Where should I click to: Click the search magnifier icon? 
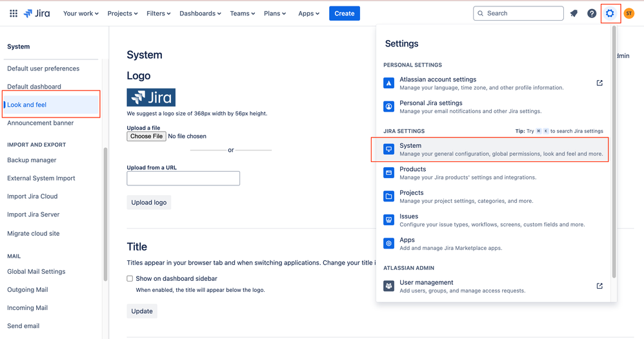pyautogui.click(x=481, y=13)
